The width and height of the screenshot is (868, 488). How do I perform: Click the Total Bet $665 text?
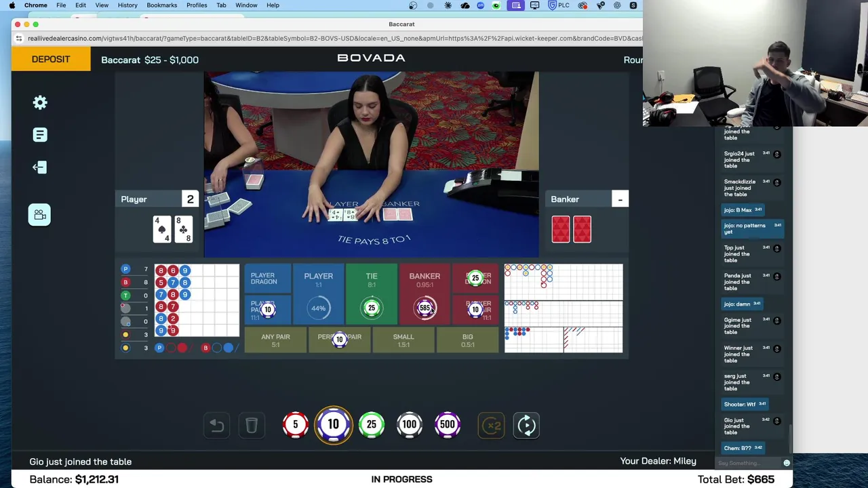[736, 479]
